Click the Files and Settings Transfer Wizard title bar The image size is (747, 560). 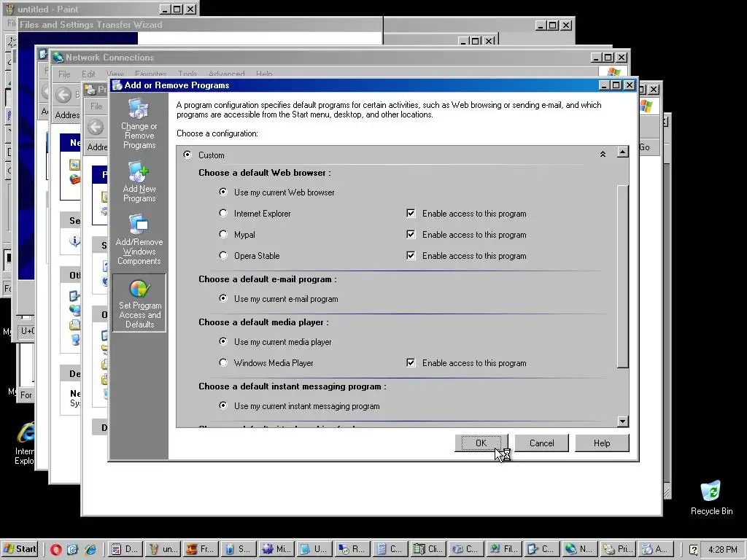tap(200, 25)
